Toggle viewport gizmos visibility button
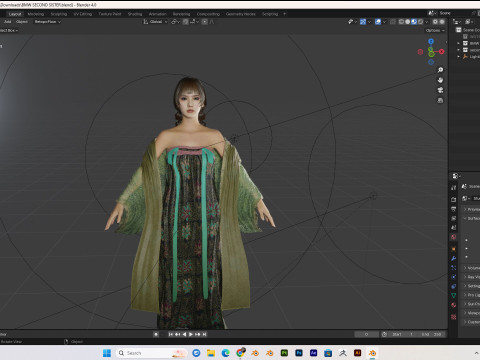The width and height of the screenshot is (480, 360). (363, 22)
